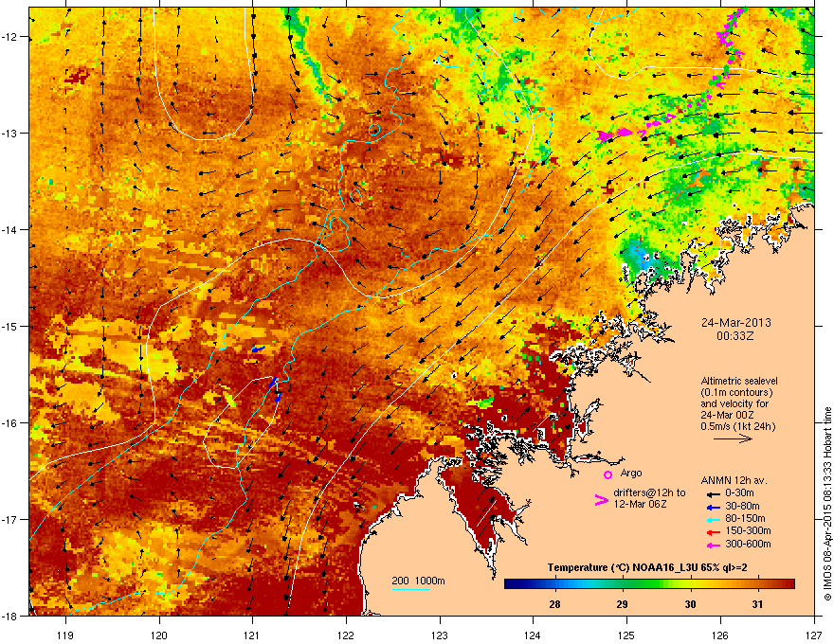The height and width of the screenshot is (644, 834).
Task: Click the blue 30-80m arrow legend symbol
Action: (713, 507)
